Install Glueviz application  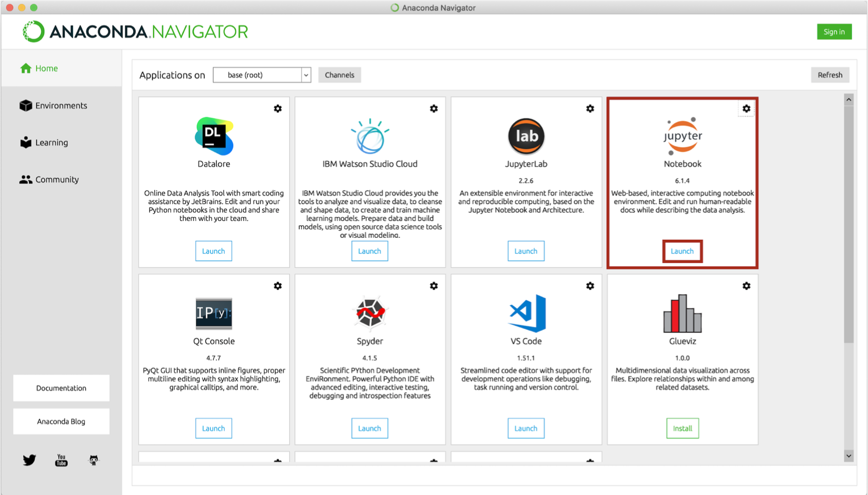(x=682, y=428)
